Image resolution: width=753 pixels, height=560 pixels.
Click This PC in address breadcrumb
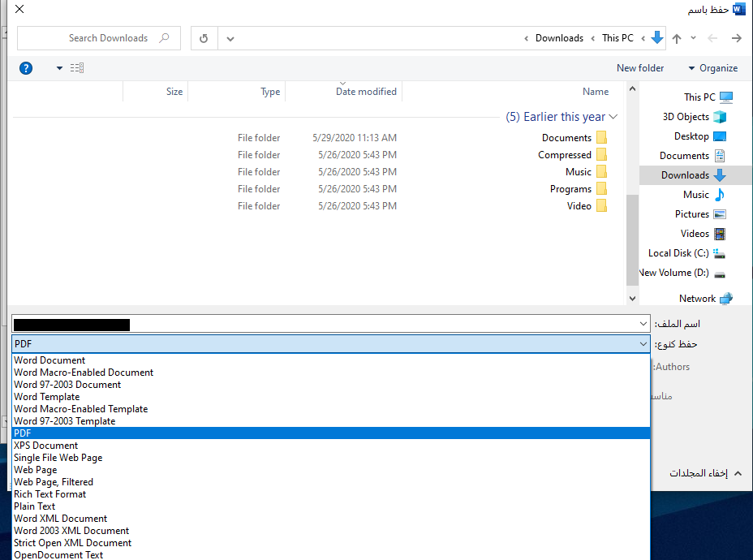[617, 38]
